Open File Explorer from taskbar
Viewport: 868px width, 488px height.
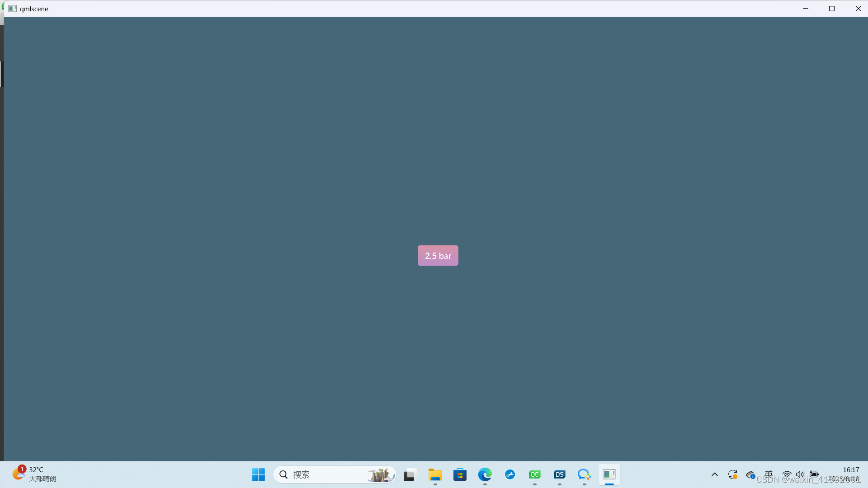point(435,474)
